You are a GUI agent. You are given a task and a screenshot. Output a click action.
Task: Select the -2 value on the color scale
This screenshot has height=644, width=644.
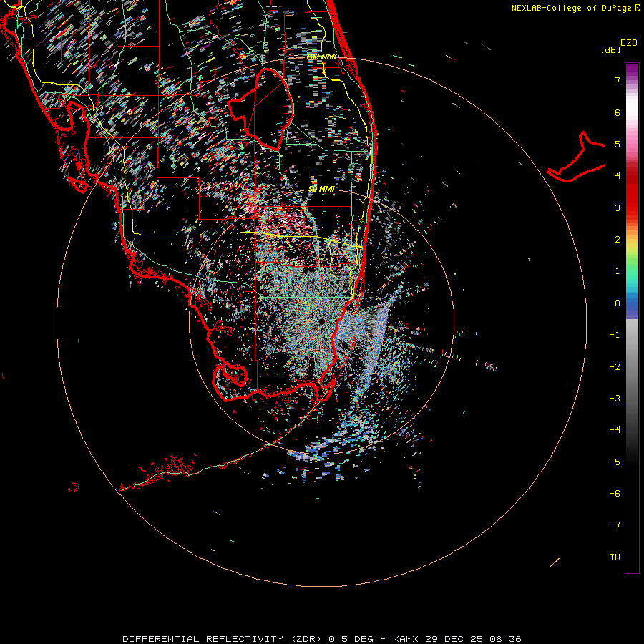615,367
